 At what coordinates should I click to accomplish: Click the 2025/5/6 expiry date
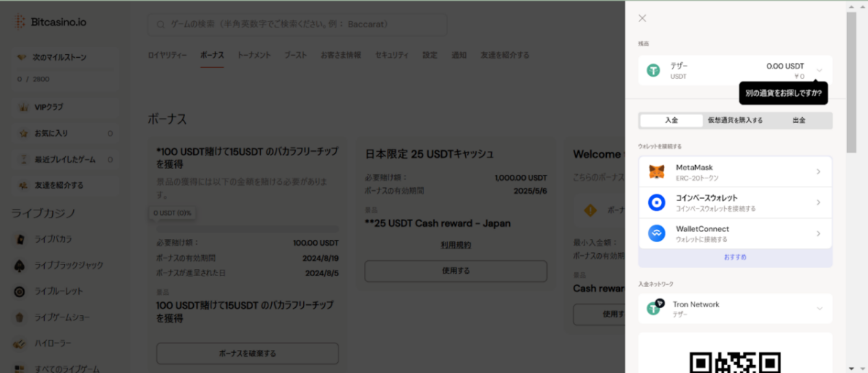pyautogui.click(x=530, y=190)
